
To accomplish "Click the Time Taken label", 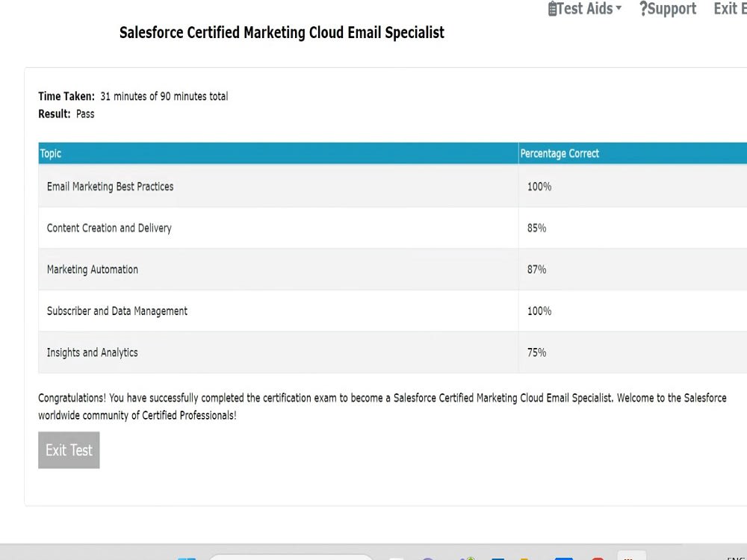I will (x=66, y=96).
